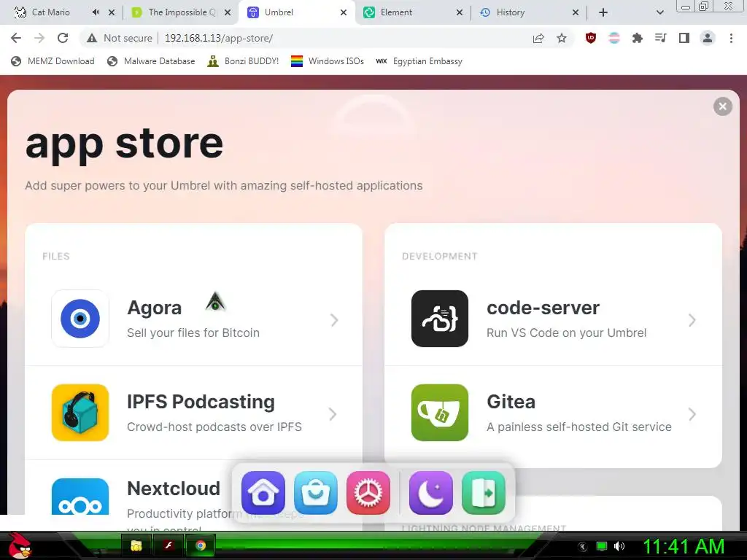Image resolution: width=747 pixels, height=560 pixels.
Task: Close the Element tab
Action: [x=460, y=12]
